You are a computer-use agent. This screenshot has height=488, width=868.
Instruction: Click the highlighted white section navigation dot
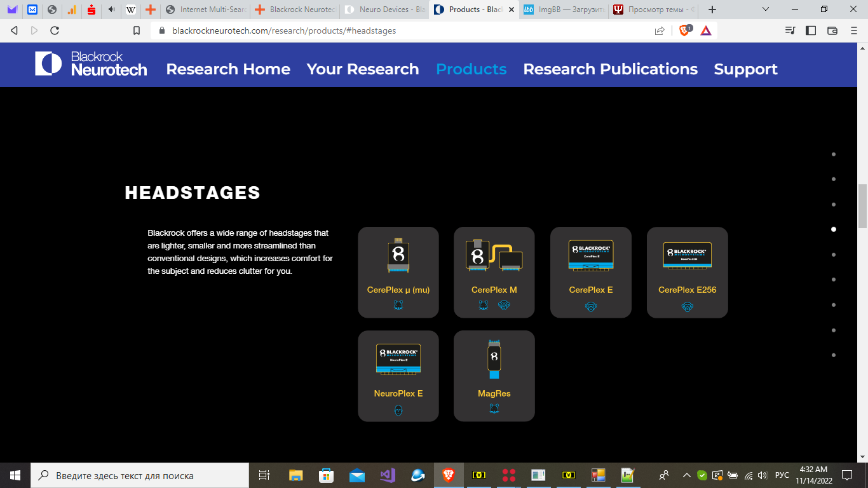click(834, 229)
